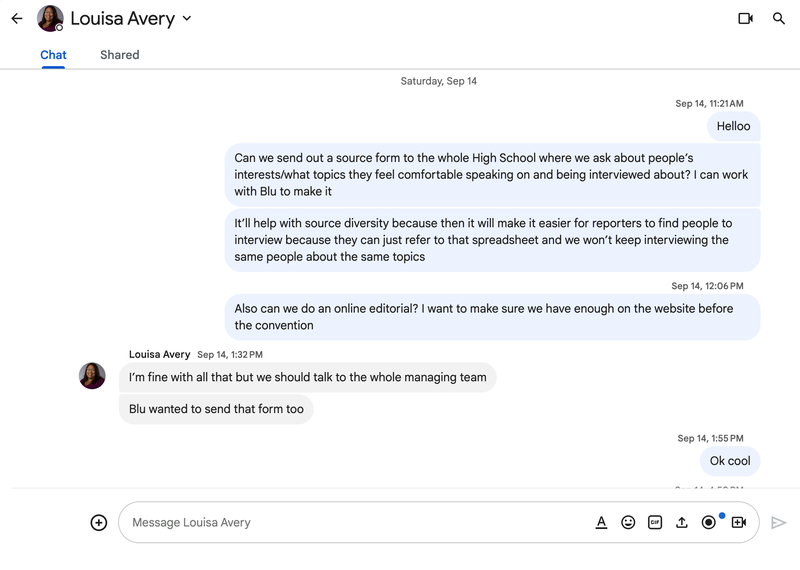The height and width of the screenshot is (570, 800).
Task: Go back using the back arrow
Action: pyautogui.click(x=17, y=18)
